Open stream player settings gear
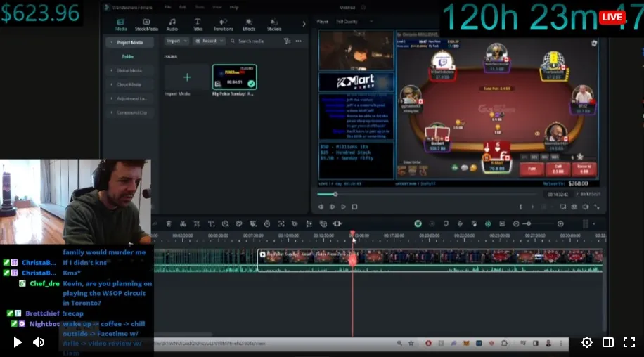 click(x=587, y=342)
